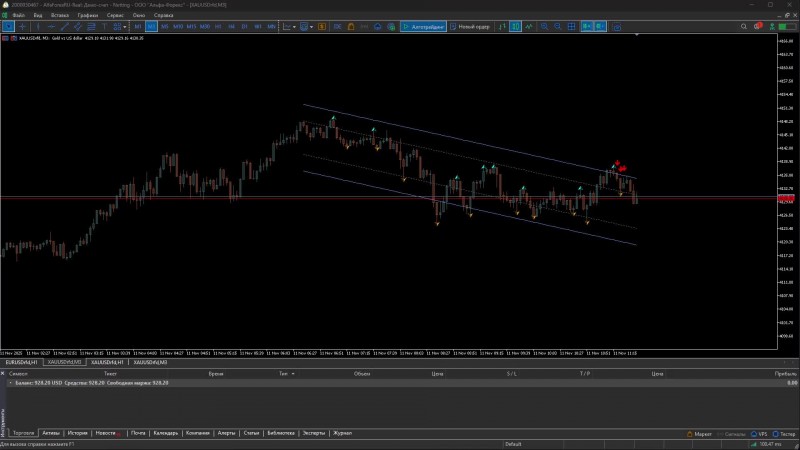Sort by the Тип column header
The image size is (800, 450).
(x=286, y=373)
